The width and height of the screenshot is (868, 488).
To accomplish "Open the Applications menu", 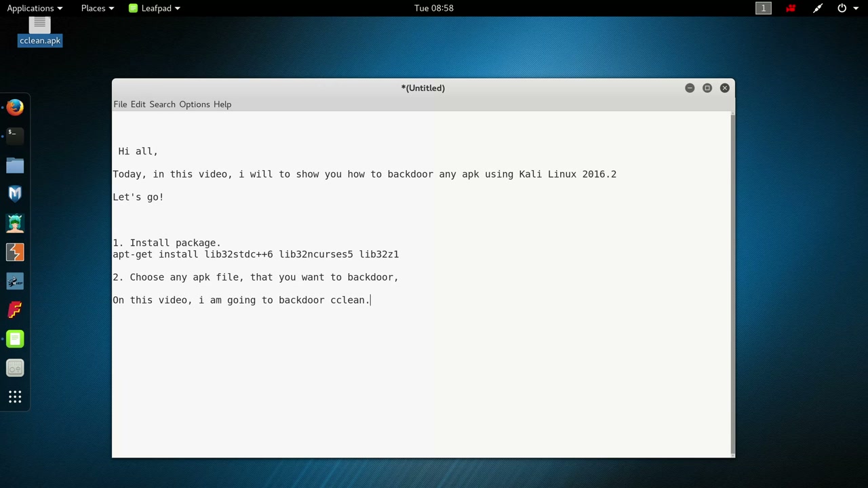I will (x=35, y=8).
